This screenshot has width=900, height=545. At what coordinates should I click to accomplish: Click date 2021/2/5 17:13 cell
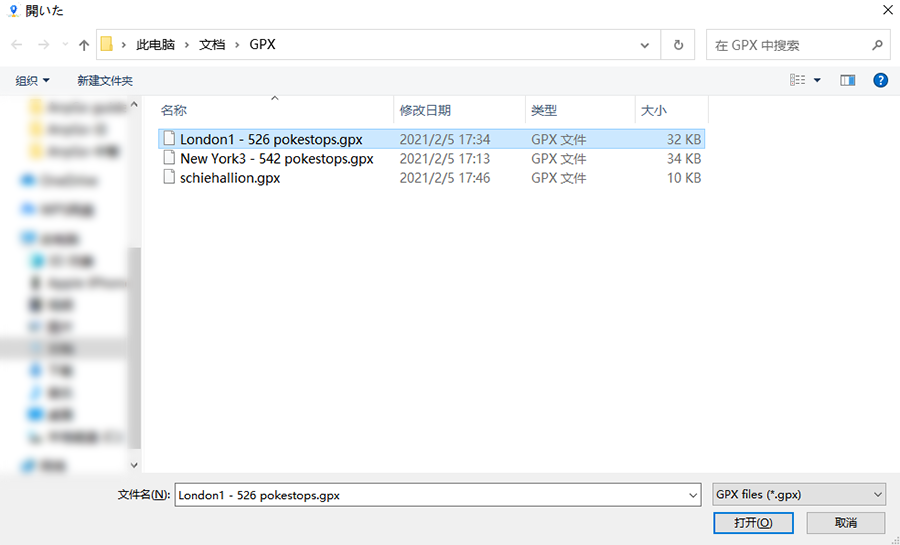[x=445, y=158]
